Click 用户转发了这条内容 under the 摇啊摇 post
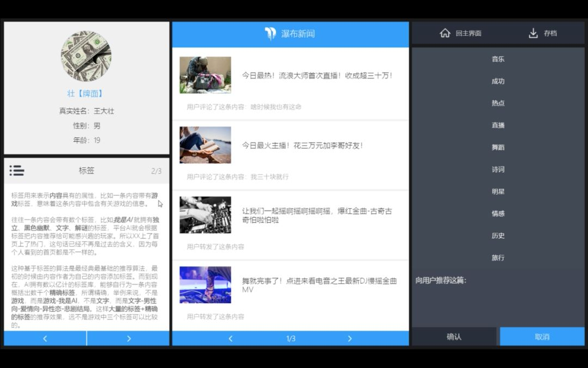This screenshot has width=588, height=368. (215, 247)
